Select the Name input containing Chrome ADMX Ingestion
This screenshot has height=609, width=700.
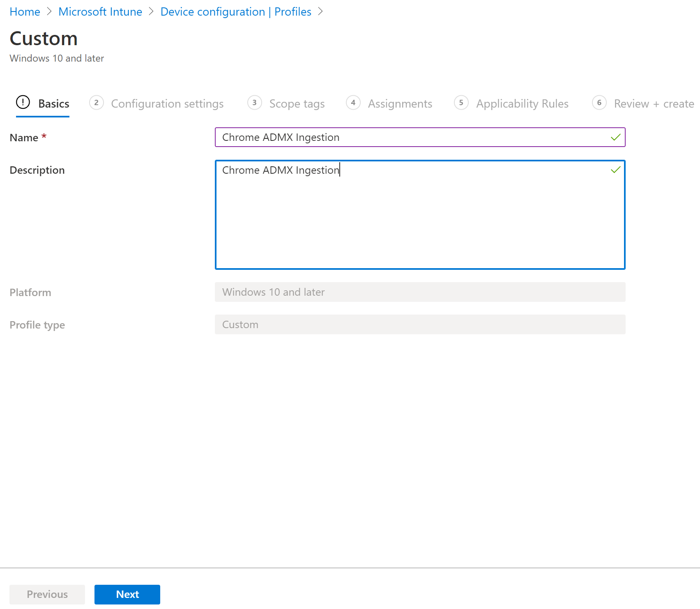[x=411, y=137]
